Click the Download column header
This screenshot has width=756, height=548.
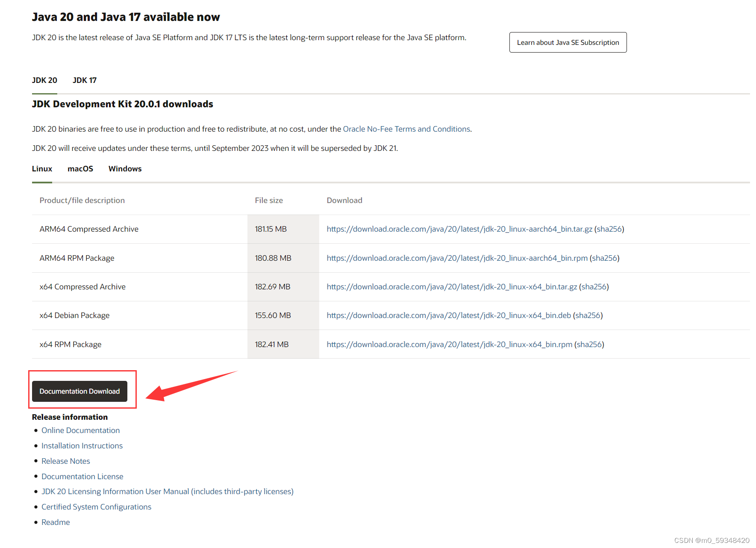point(344,200)
